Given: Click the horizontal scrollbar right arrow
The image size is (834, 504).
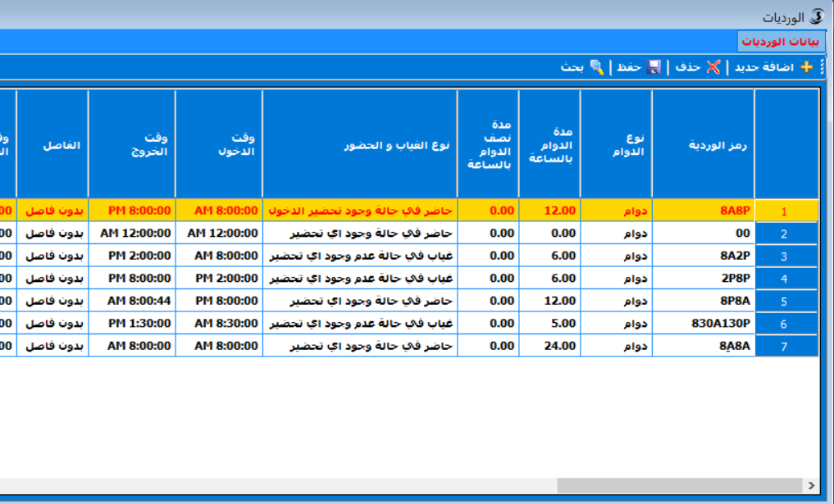Looking at the screenshot, I should 811,485.
